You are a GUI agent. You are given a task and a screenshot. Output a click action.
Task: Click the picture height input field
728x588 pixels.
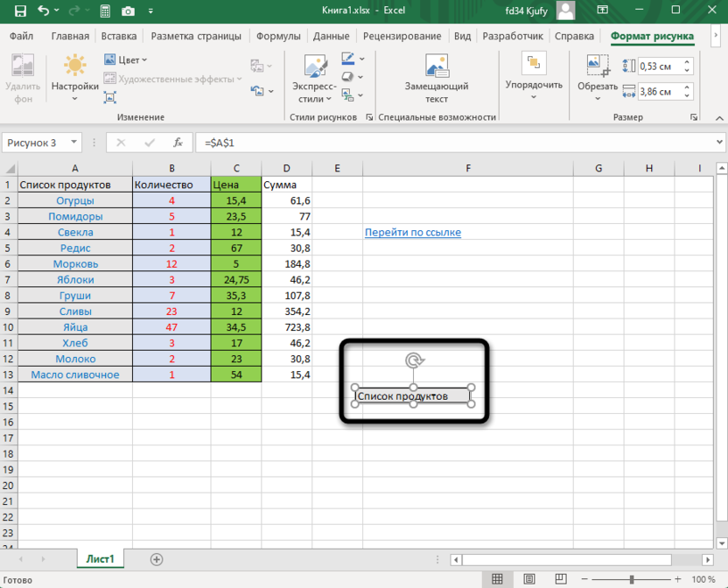point(665,66)
